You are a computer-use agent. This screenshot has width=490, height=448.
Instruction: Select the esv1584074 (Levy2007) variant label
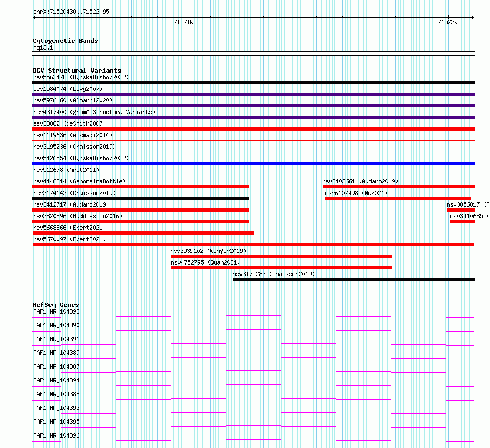[68, 89]
